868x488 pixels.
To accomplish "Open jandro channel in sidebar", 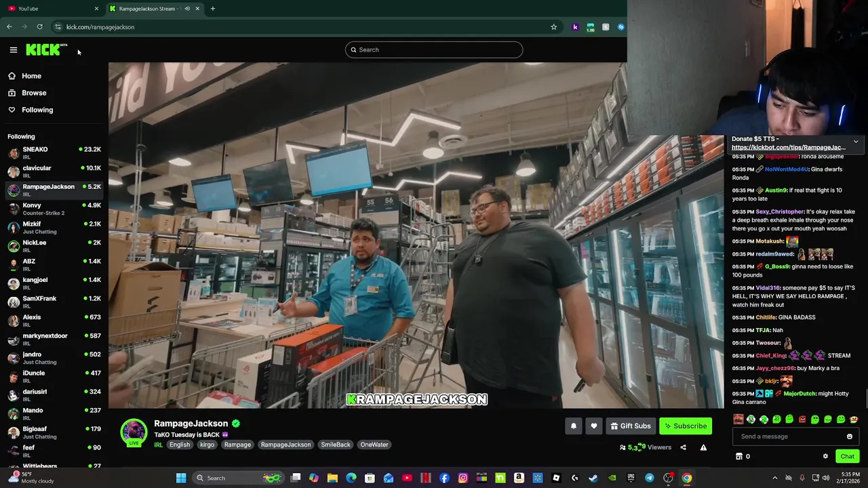I will 54,358.
